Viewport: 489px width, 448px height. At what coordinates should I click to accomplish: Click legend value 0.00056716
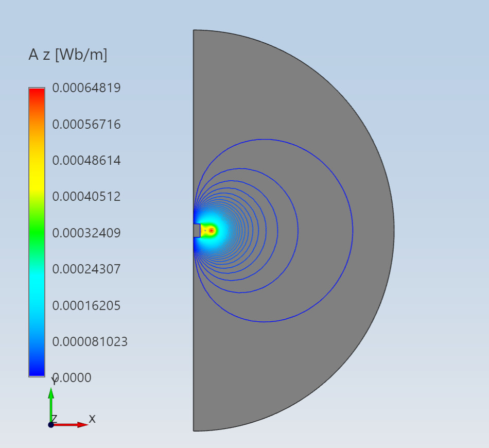point(86,124)
